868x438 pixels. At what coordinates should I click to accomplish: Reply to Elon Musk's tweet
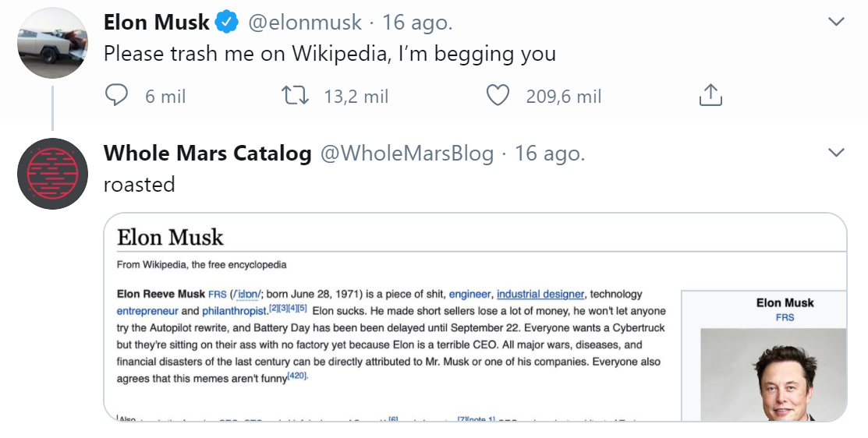tap(117, 96)
